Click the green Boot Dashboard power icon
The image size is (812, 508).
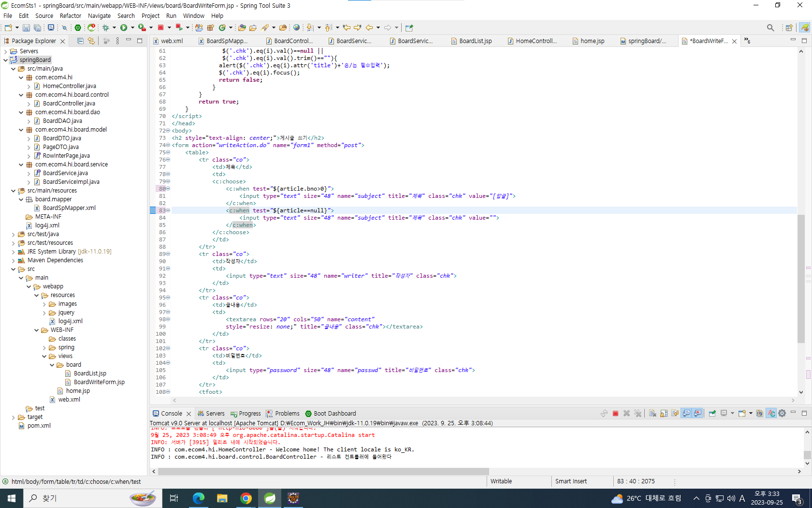click(77, 28)
